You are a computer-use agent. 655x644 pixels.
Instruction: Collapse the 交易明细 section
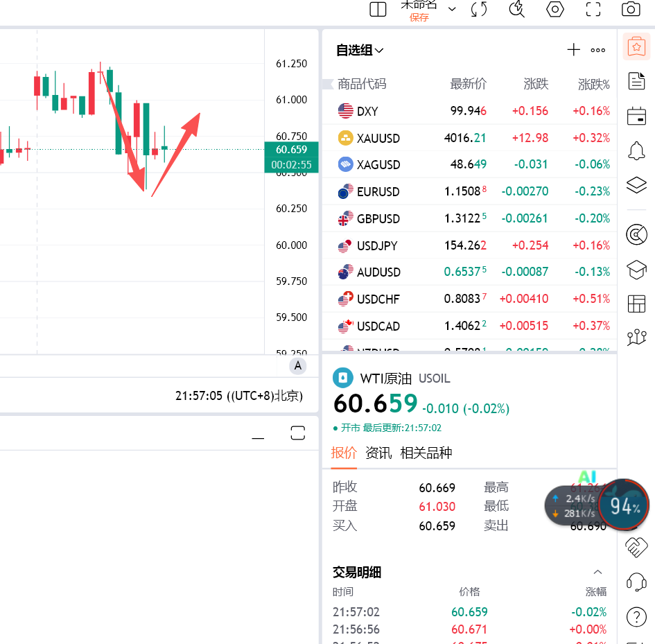pyautogui.click(x=597, y=572)
